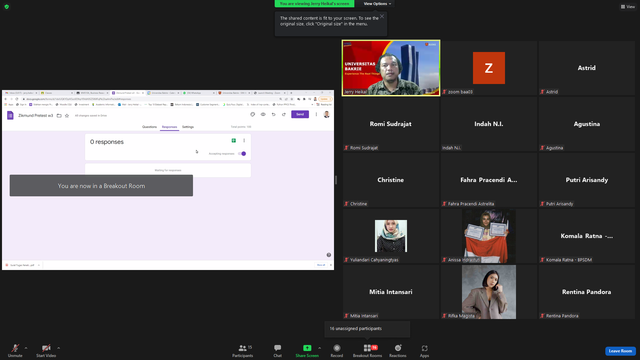This screenshot has width=640, height=360.
Task: Open the View Options dropdown
Action: (377, 4)
